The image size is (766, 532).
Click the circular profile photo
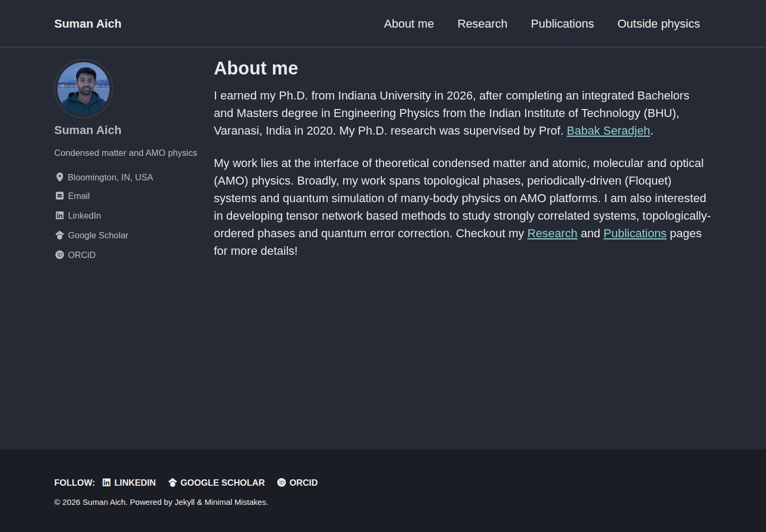pyautogui.click(x=84, y=89)
